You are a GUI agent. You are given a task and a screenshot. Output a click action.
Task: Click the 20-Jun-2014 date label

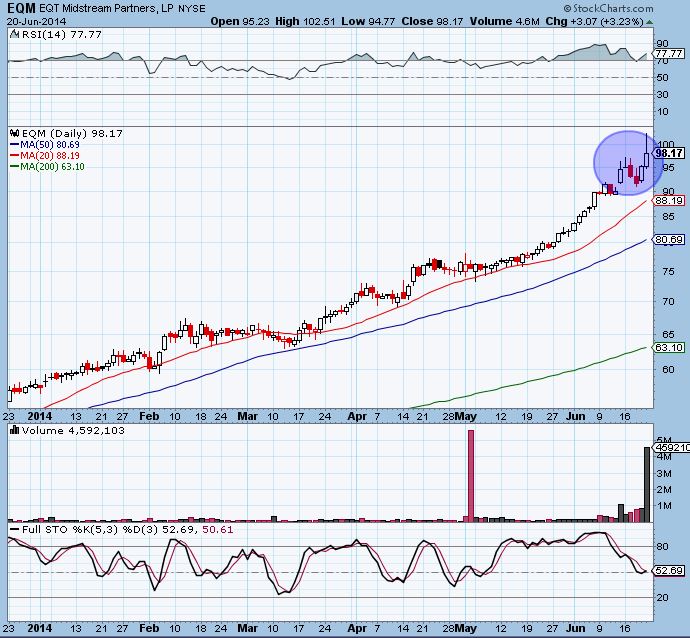coord(37,21)
